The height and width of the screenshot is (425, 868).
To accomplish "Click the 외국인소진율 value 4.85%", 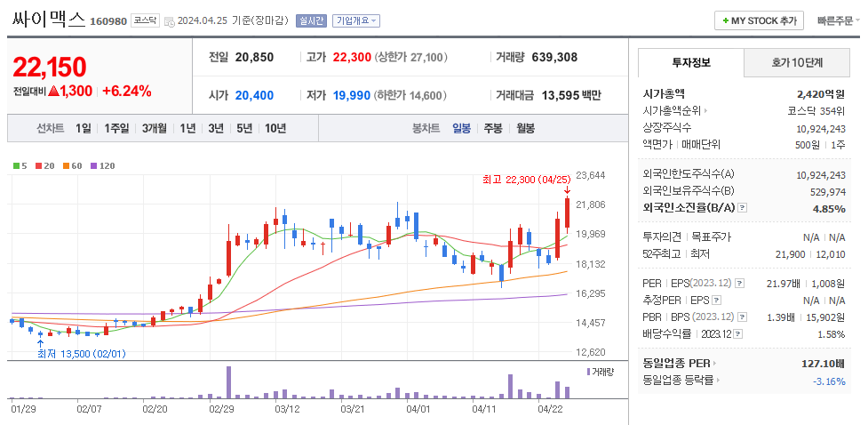I will pos(829,208).
